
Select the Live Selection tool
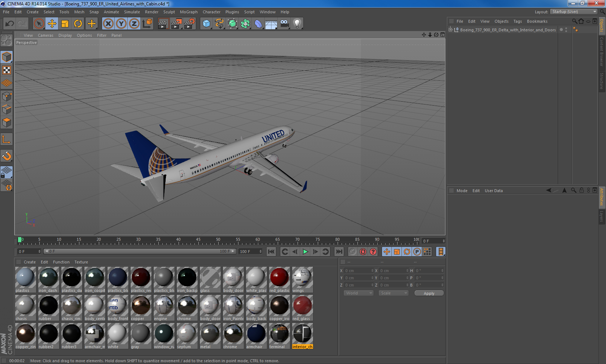tap(39, 24)
